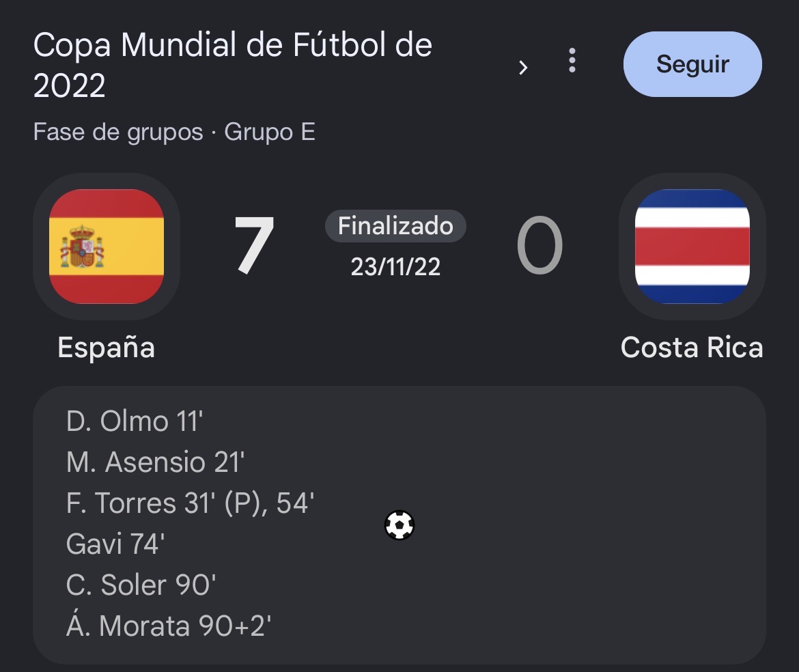799x672 pixels.
Task: Open the España team name
Action: (x=107, y=348)
